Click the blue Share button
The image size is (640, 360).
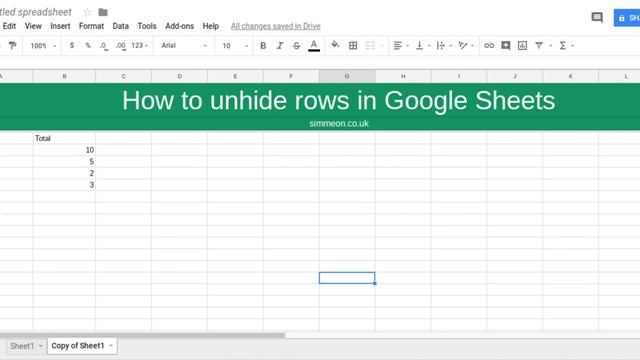(627, 18)
